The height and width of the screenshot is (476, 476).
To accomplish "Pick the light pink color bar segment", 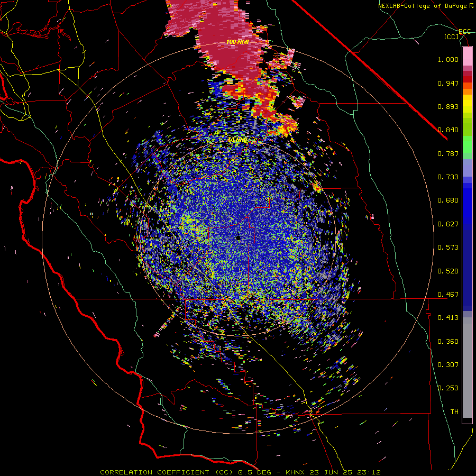I will coord(467,57).
